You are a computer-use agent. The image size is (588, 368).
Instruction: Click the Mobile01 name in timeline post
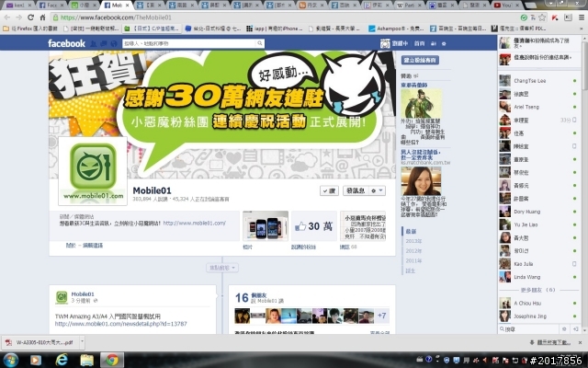83,294
